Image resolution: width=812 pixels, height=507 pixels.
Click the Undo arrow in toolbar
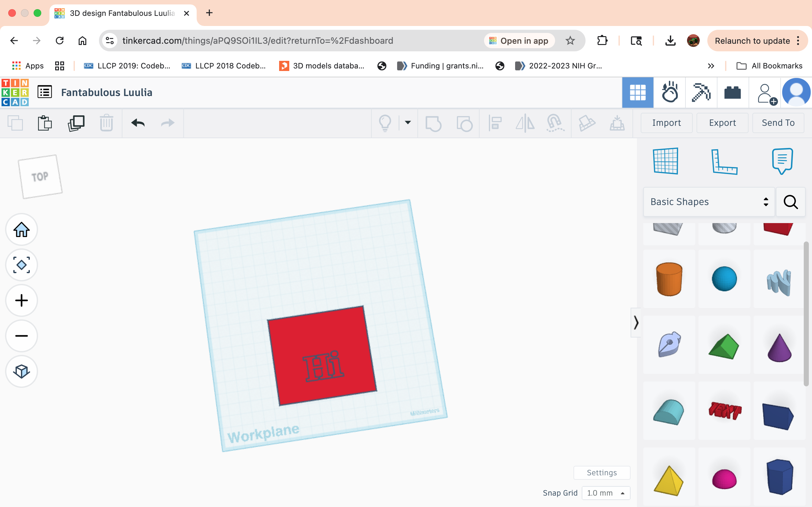point(138,123)
